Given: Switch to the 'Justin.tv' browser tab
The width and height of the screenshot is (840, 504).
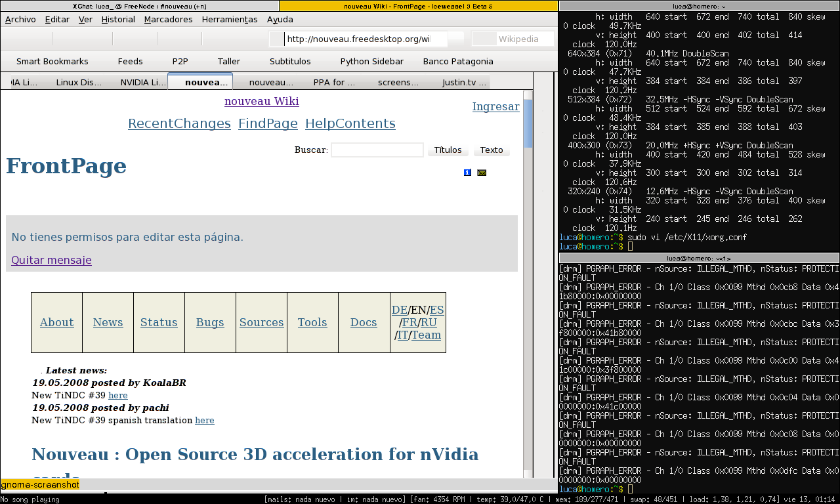Looking at the screenshot, I should point(464,83).
